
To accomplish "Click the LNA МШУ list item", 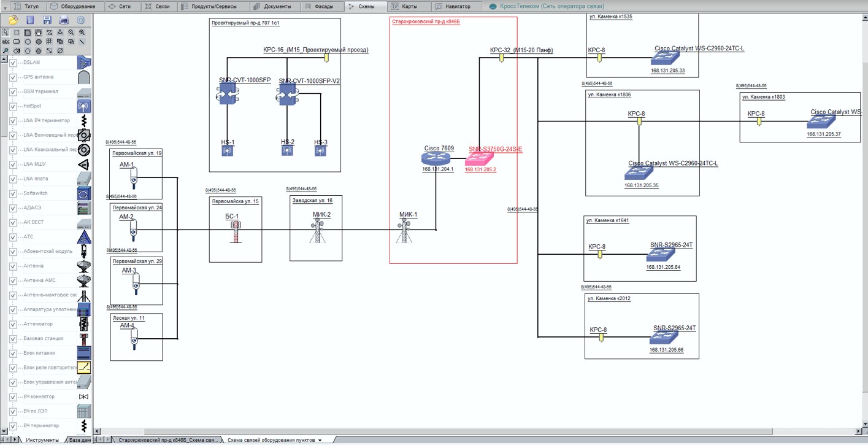I will click(x=35, y=164).
